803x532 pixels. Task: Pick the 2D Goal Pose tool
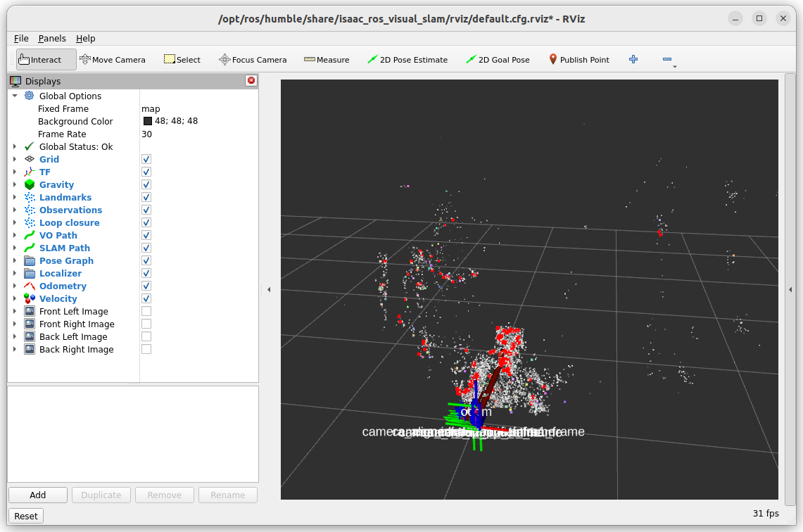498,60
